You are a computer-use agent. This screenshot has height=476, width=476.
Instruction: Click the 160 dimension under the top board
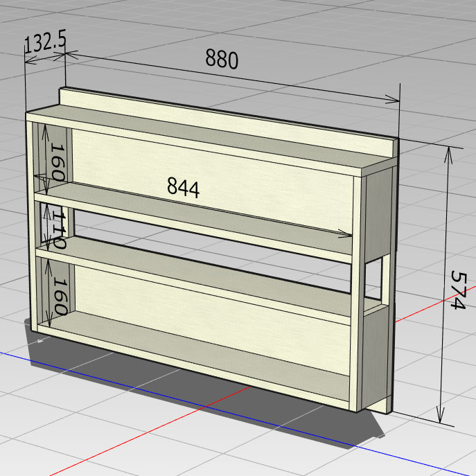pos(58,163)
